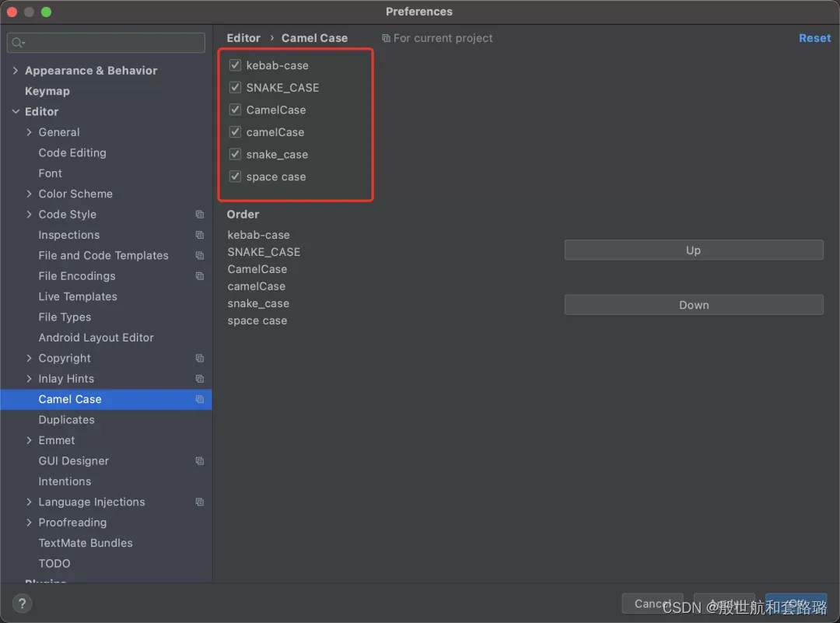Expand the Inlay Hints node
This screenshot has width=840, height=623.
pos(29,379)
